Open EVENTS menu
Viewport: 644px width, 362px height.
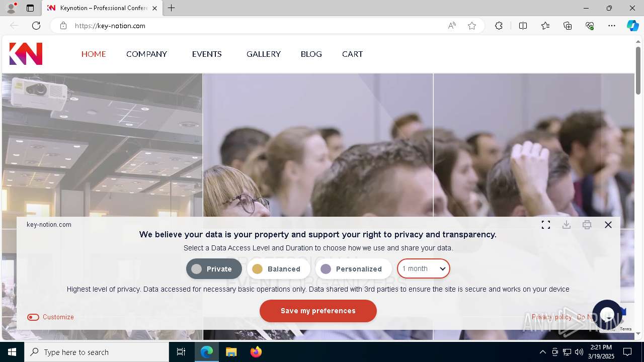pos(207,54)
